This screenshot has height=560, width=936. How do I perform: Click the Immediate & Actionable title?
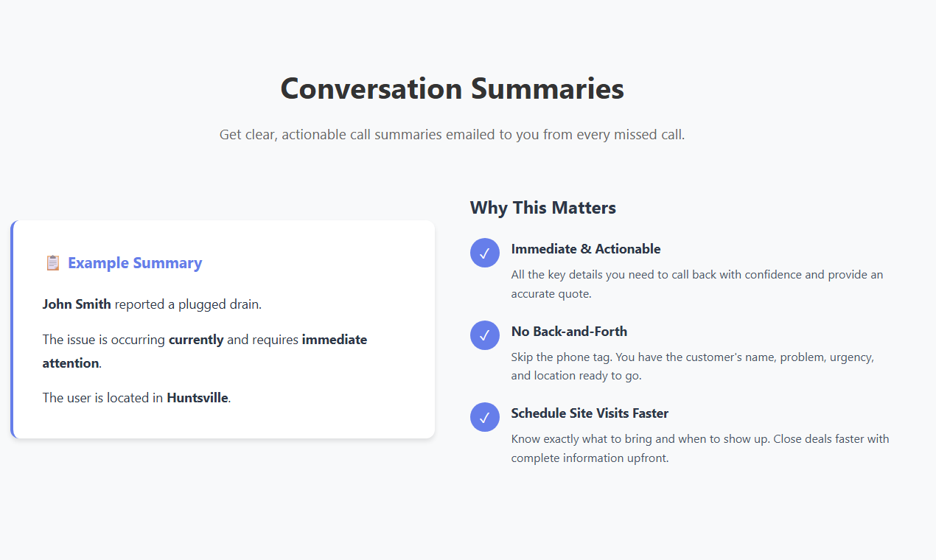pyautogui.click(x=586, y=249)
